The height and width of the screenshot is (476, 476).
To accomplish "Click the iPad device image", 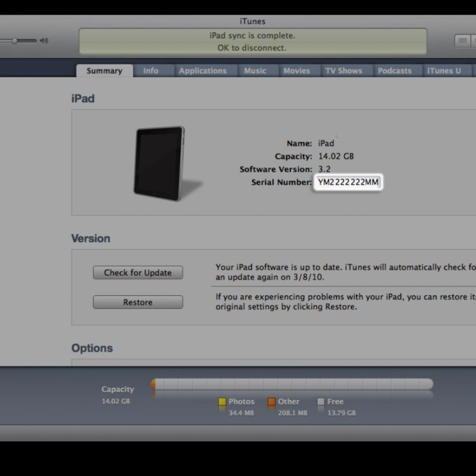I will (160, 164).
